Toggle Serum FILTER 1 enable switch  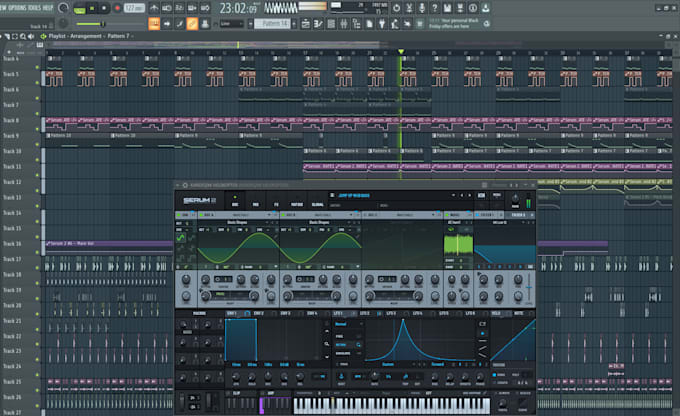tap(478, 215)
